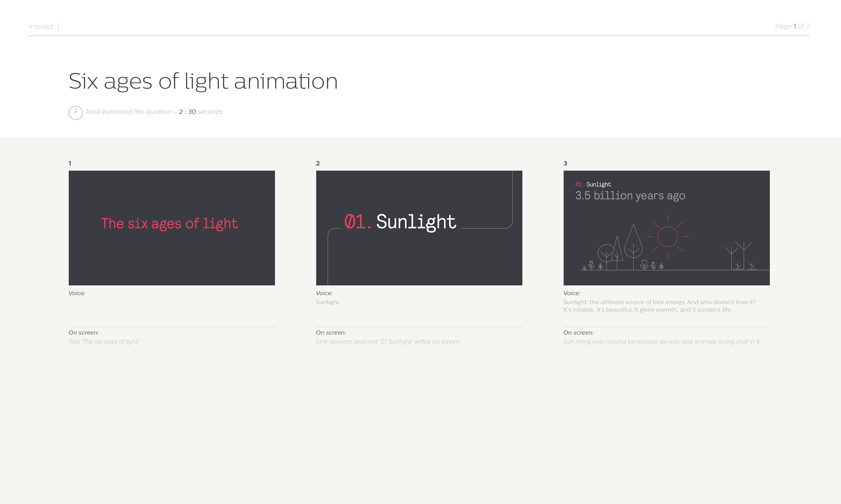The image size is (841, 504).
Task: Click the clock icon beside film duration
Action: coord(75,113)
